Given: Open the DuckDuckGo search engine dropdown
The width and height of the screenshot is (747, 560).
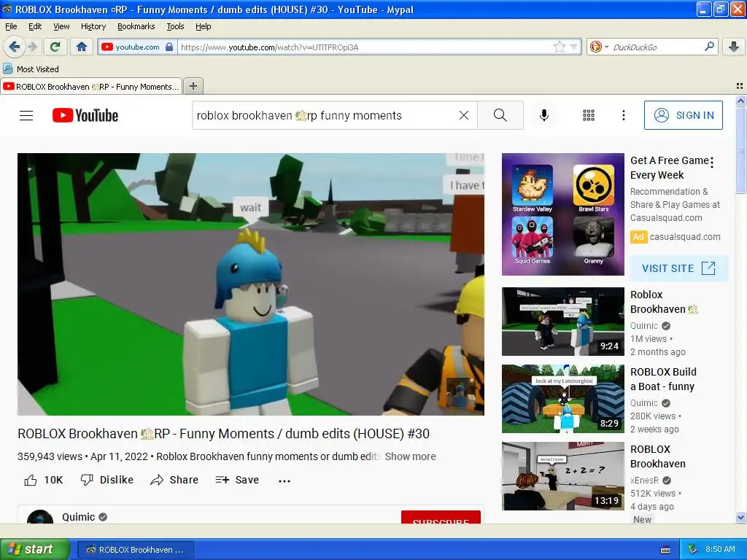Looking at the screenshot, I should pyautogui.click(x=599, y=47).
